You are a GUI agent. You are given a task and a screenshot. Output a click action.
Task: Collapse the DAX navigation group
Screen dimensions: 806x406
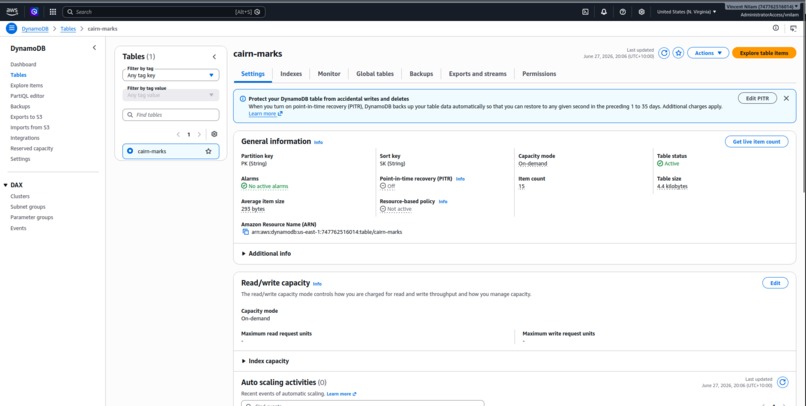(6, 185)
